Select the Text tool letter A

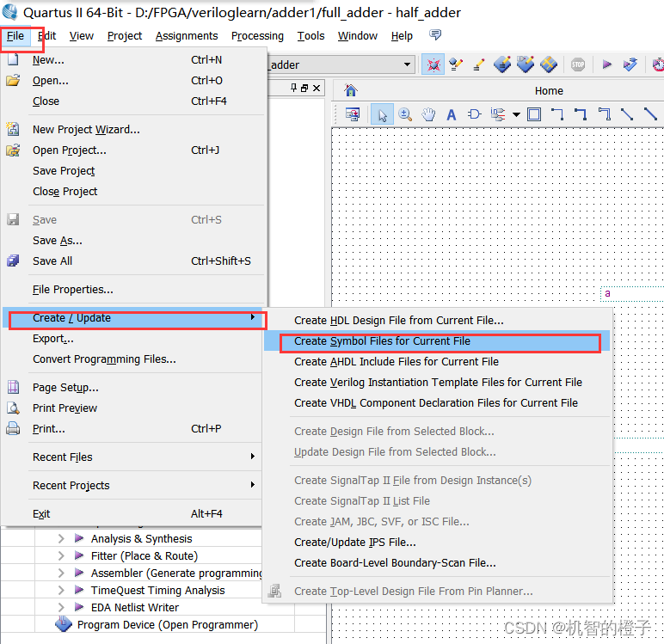(452, 114)
